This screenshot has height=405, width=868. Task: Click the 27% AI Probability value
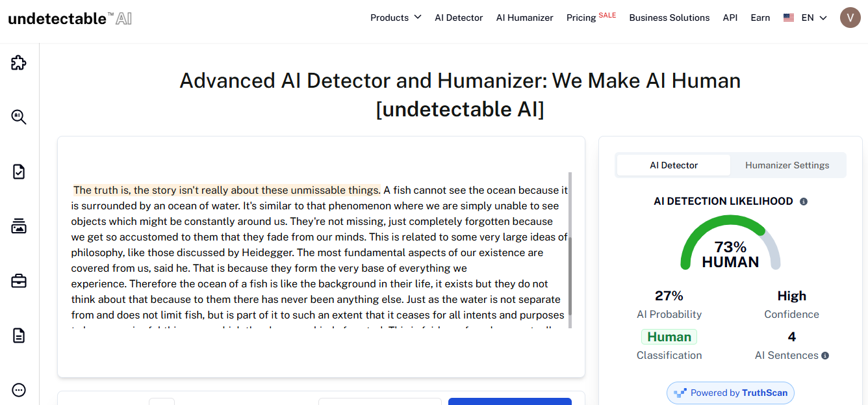(x=669, y=296)
